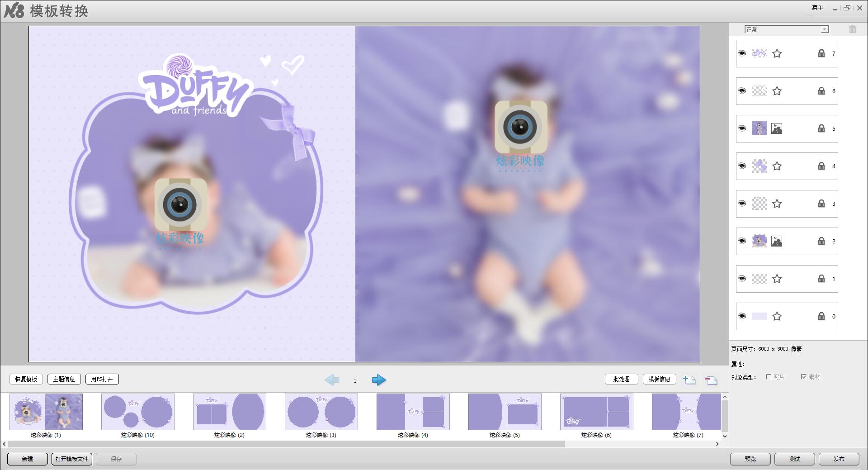Open the 正常 blend mode dropdown
The height and width of the screenshot is (470, 868).
click(x=824, y=29)
